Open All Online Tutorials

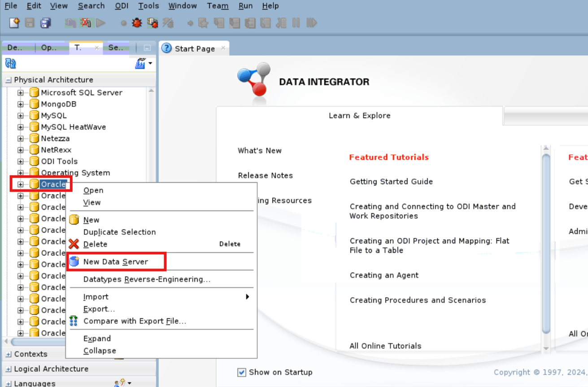[385, 346]
